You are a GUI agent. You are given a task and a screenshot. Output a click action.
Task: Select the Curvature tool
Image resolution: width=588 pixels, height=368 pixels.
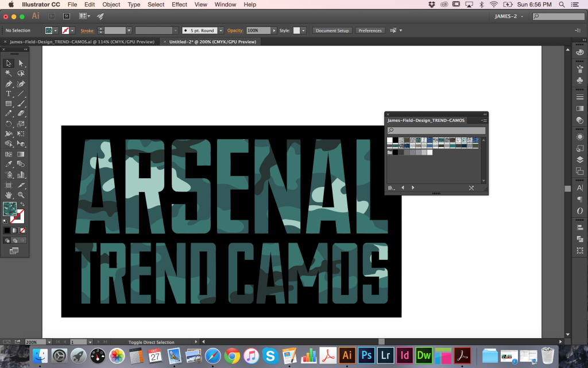pyautogui.click(x=21, y=83)
